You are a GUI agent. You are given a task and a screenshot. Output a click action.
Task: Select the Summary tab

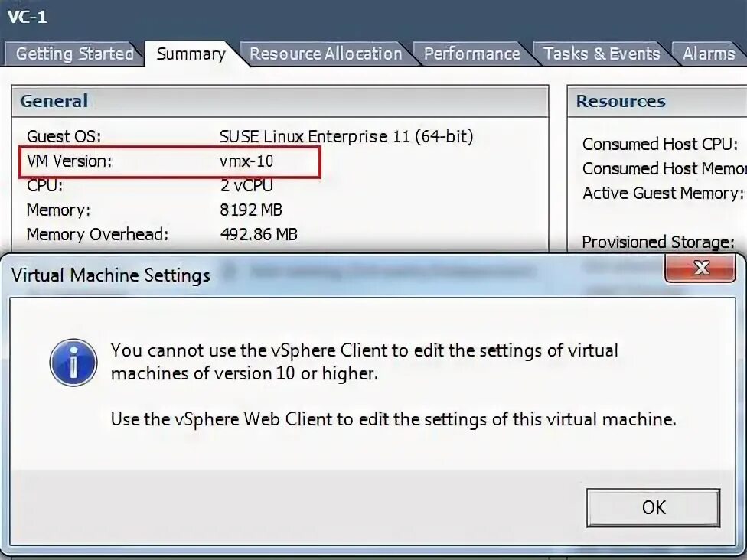(191, 54)
